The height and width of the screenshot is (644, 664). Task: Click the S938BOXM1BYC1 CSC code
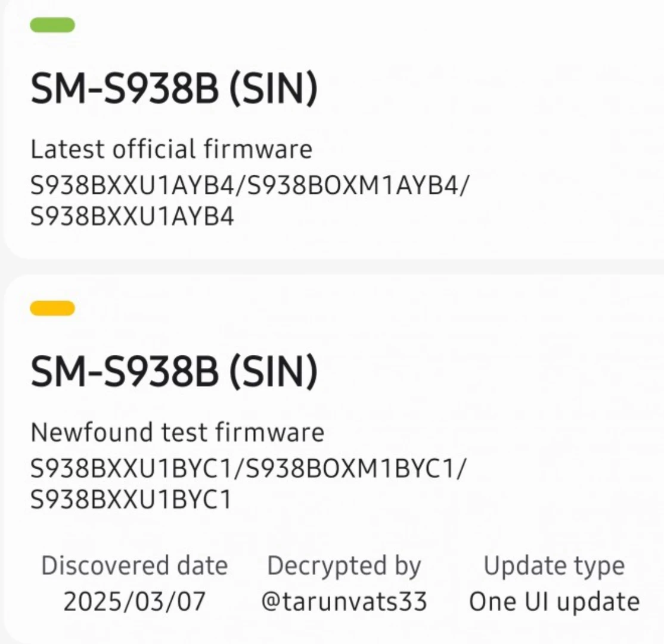(x=352, y=470)
